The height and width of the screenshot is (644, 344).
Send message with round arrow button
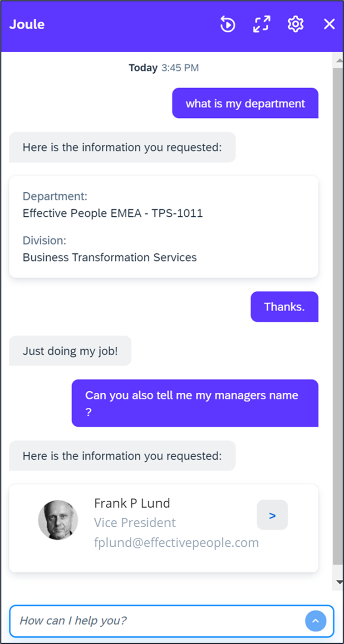click(315, 620)
